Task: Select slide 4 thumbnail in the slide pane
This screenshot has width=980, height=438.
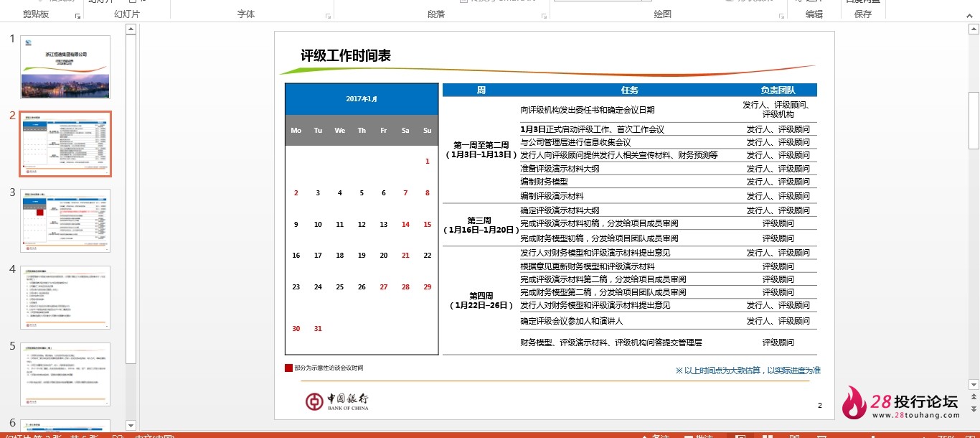Action: click(x=65, y=297)
